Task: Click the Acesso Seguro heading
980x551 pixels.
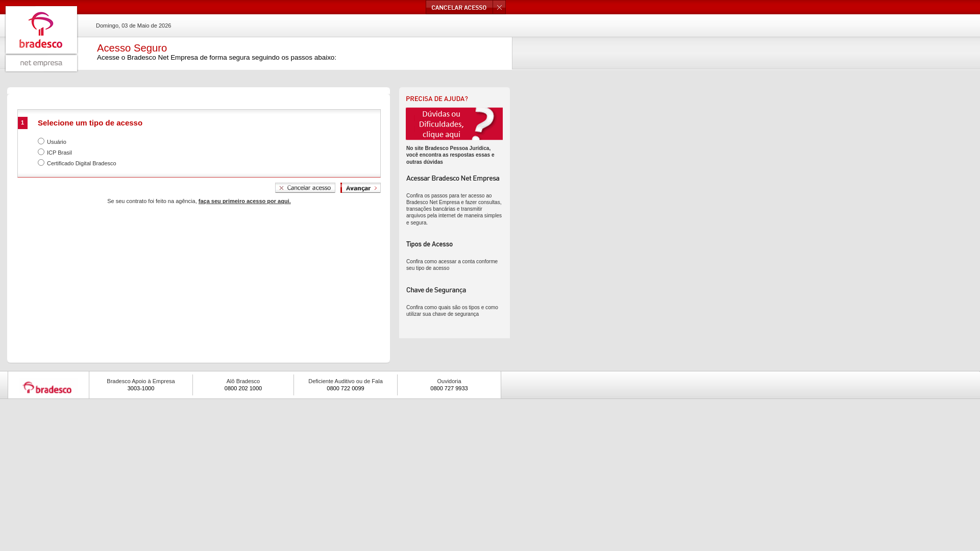Action: coord(132,48)
